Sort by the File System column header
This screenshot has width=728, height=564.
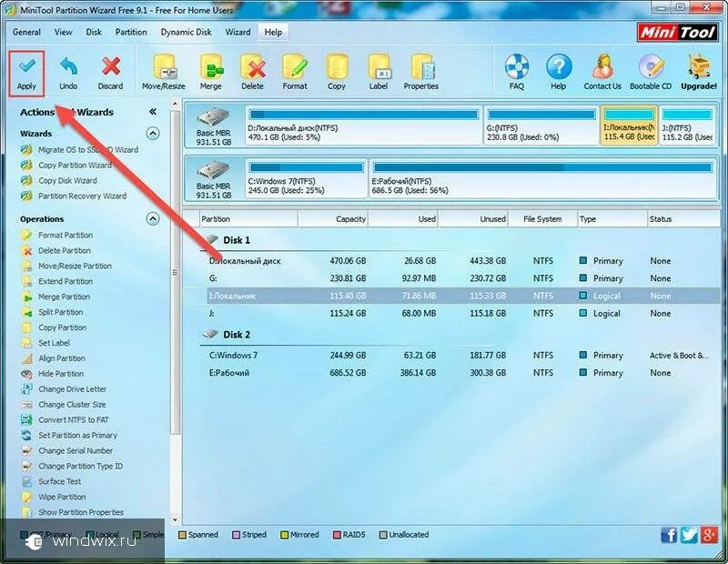(542, 219)
